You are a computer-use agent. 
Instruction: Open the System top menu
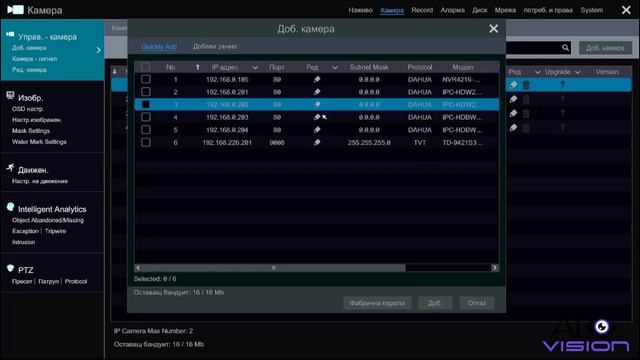pos(592,10)
